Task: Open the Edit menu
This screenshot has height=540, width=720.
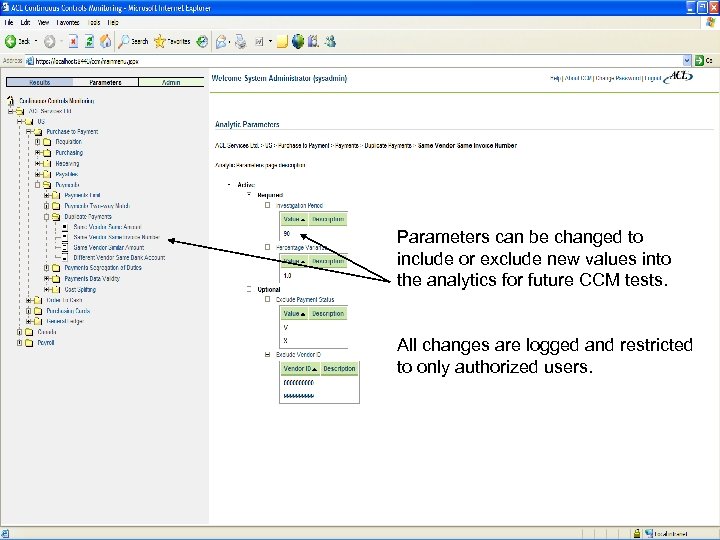Action: pos(25,22)
